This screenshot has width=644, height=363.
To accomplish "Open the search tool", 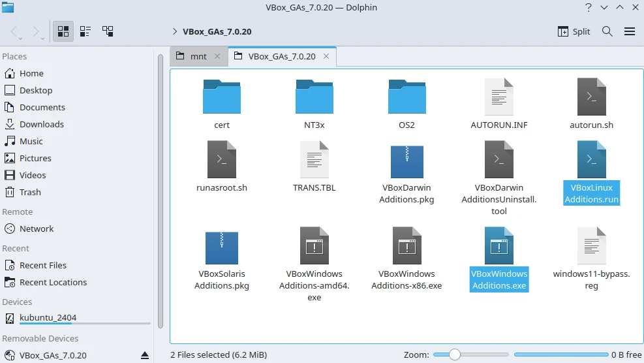I will 607,31.
